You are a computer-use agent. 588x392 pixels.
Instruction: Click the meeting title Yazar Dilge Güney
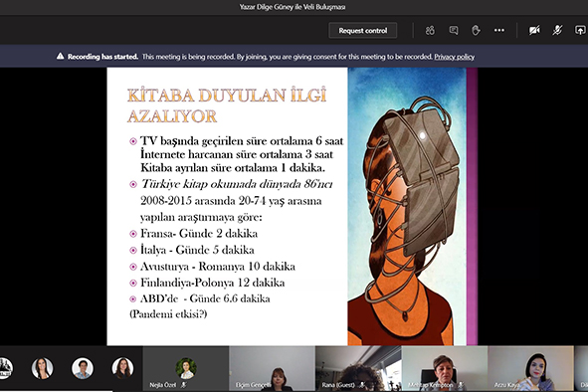tap(293, 7)
